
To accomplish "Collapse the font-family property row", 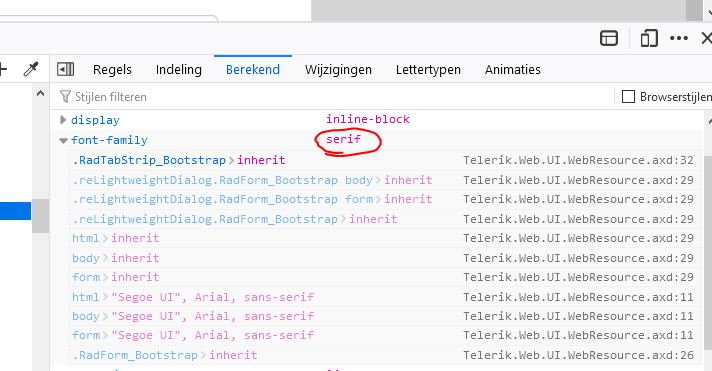I will tap(63, 140).
